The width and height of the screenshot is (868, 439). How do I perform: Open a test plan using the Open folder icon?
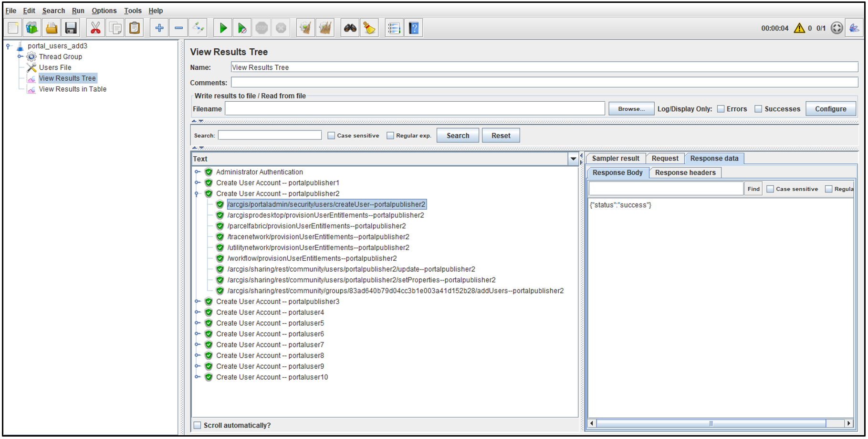click(52, 27)
